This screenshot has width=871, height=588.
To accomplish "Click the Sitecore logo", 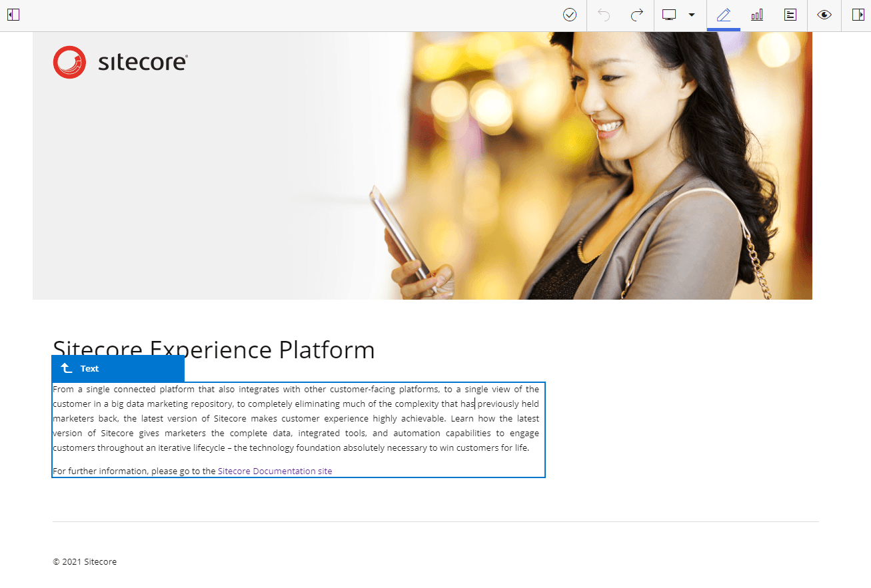I will (x=120, y=62).
